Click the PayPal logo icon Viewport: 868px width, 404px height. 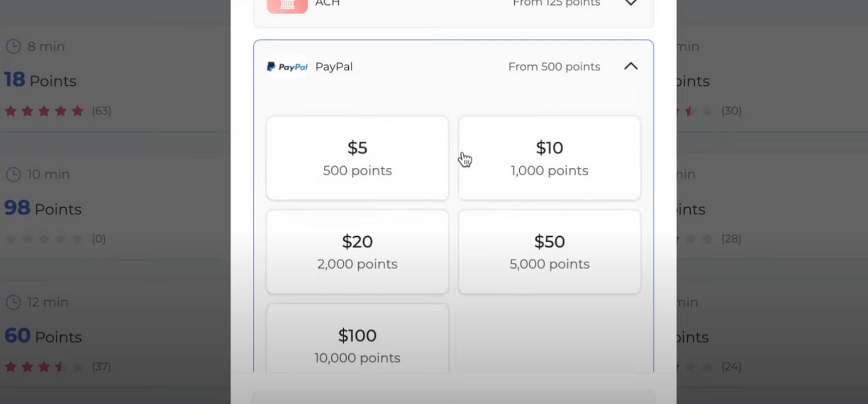click(x=287, y=67)
